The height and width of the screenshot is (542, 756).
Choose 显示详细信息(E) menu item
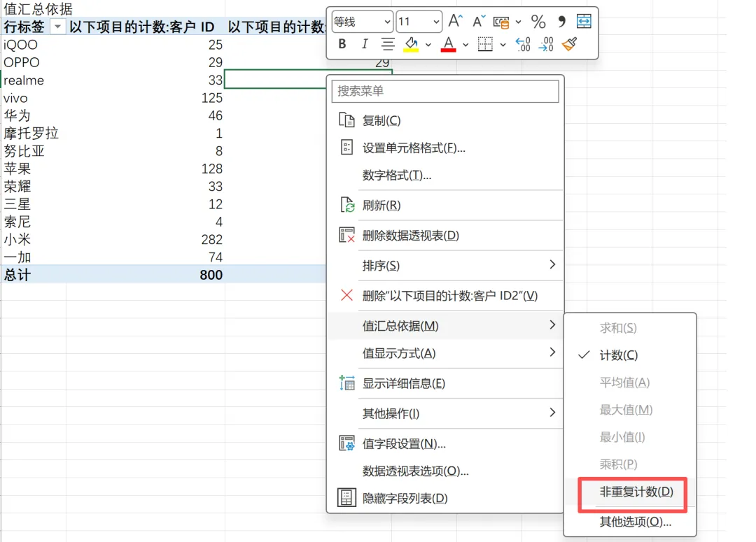(404, 383)
